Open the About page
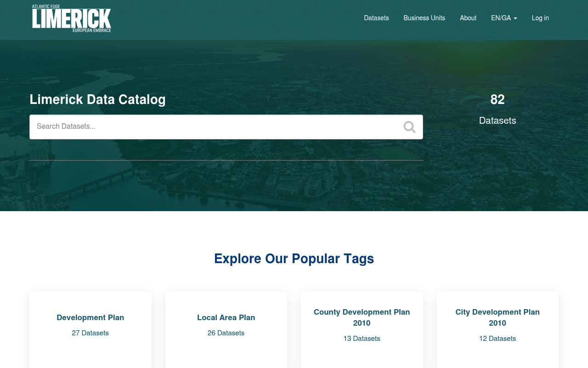 [x=468, y=18]
